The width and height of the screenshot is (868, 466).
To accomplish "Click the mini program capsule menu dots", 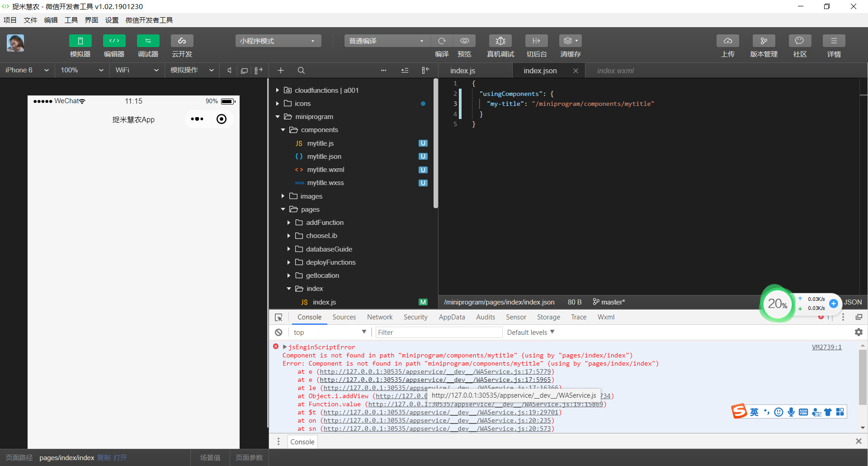I will (197, 119).
